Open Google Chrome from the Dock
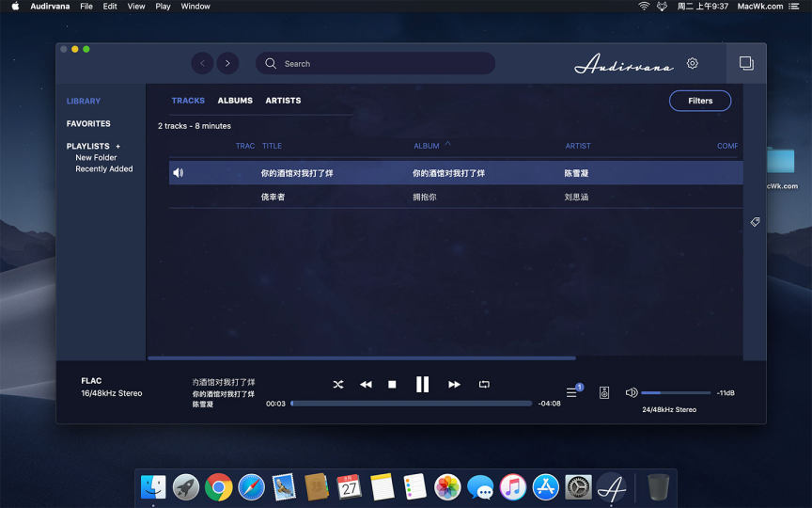Screen dimensions: 812x508 coord(219,487)
